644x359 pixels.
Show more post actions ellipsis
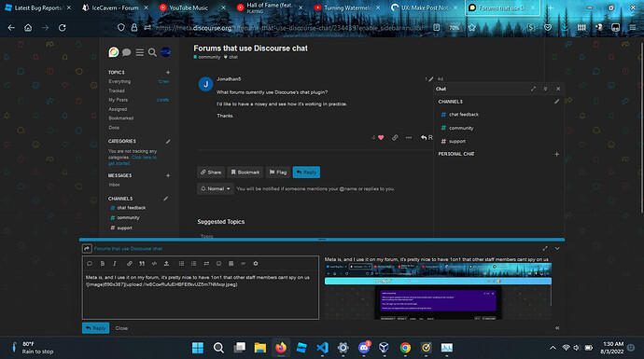(x=409, y=137)
